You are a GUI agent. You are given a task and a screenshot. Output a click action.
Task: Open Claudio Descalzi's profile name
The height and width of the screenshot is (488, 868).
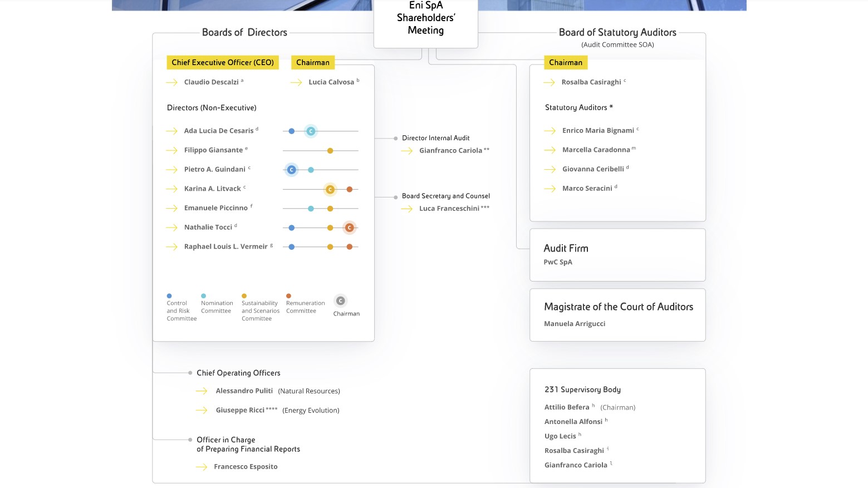tap(212, 82)
